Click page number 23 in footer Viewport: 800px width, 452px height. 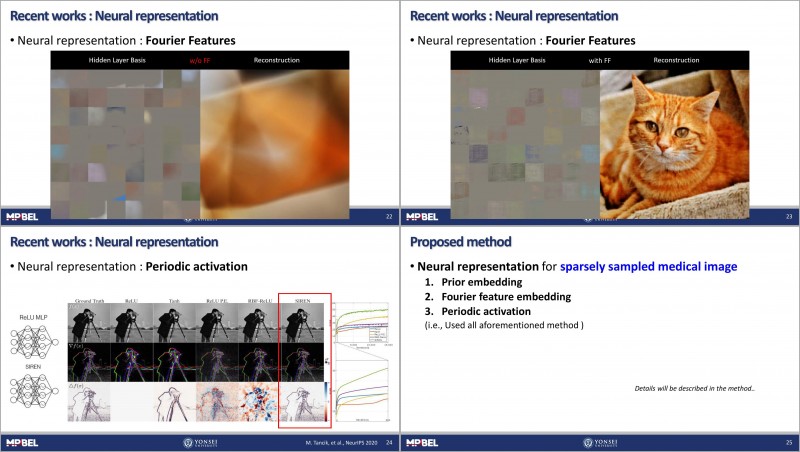pos(789,217)
